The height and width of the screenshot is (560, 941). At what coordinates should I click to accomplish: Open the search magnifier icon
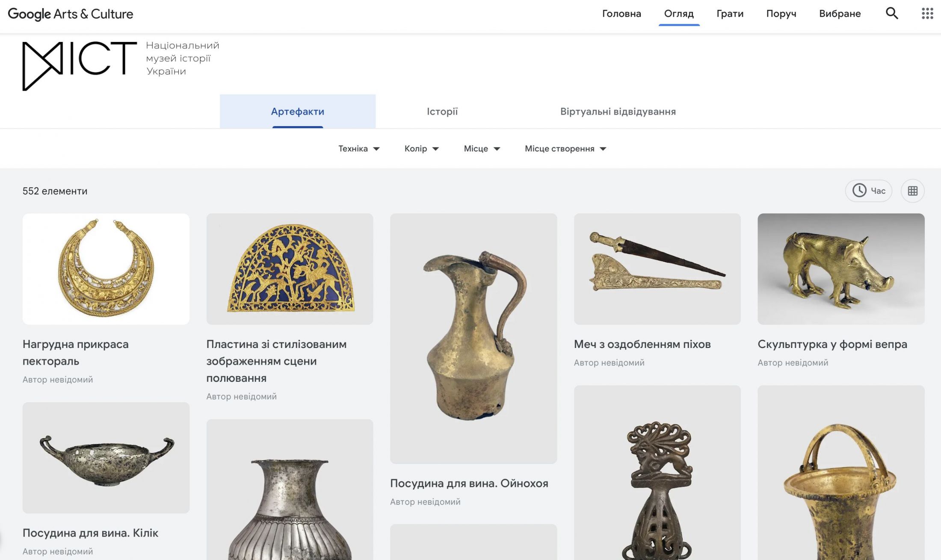892,13
